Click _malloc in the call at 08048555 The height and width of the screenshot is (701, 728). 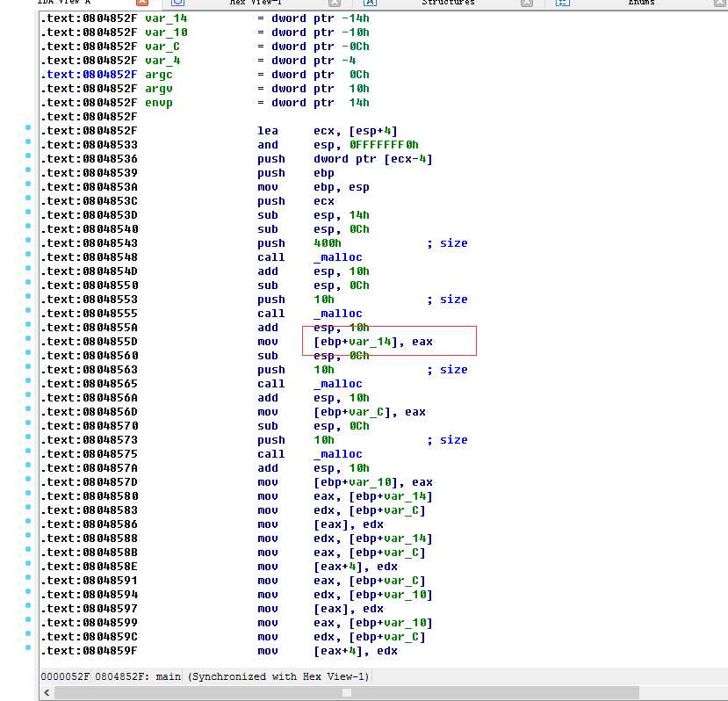pos(338,314)
